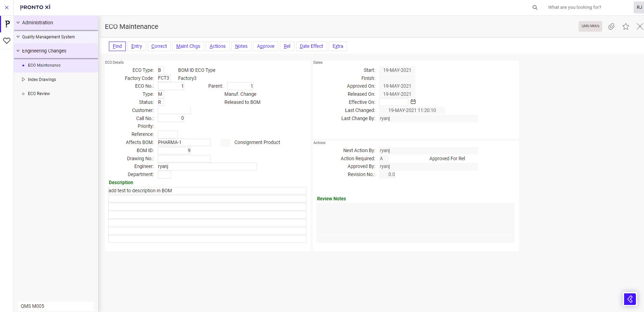Screen dimensions: 644x312
Task: Click the Drawing No. input field
Action: pyautogui.click(x=184, y=159)
